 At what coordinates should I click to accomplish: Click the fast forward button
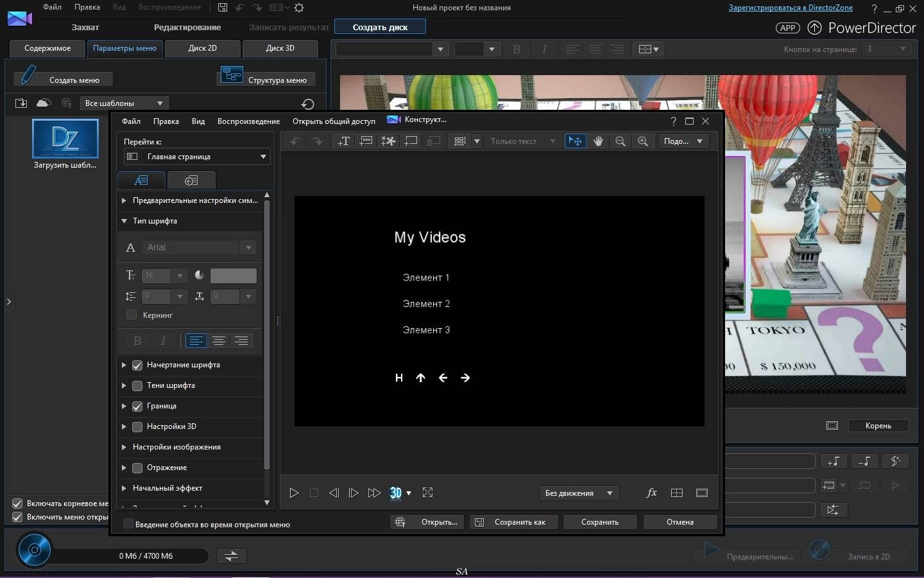[374, 493]
